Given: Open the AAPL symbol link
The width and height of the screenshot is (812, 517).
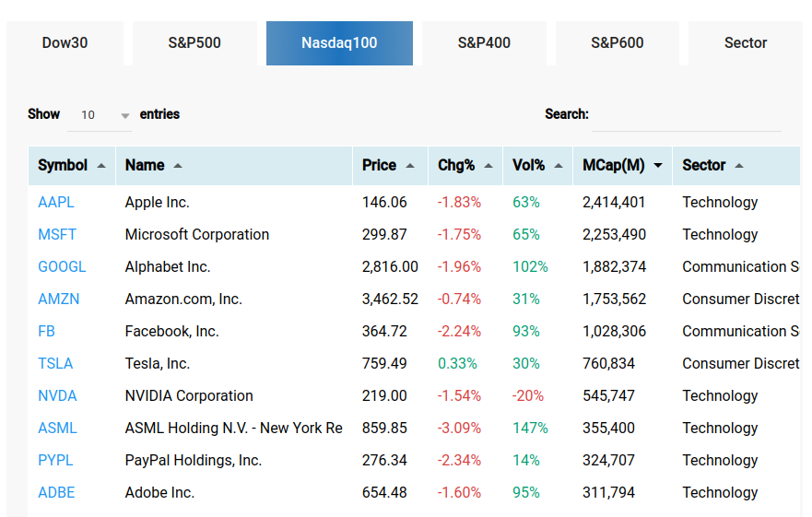Looking at the screenshot, I should click(56, 203).
